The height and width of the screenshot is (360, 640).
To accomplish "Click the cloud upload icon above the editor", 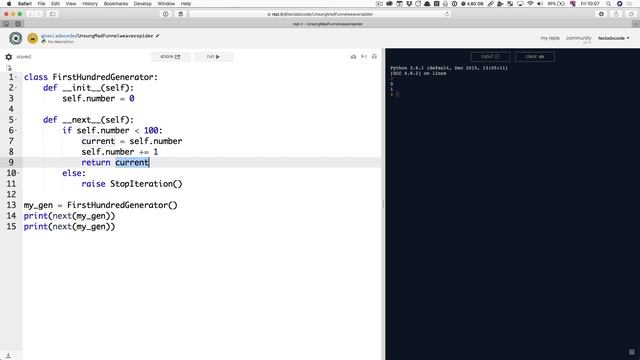I will 353,57.
